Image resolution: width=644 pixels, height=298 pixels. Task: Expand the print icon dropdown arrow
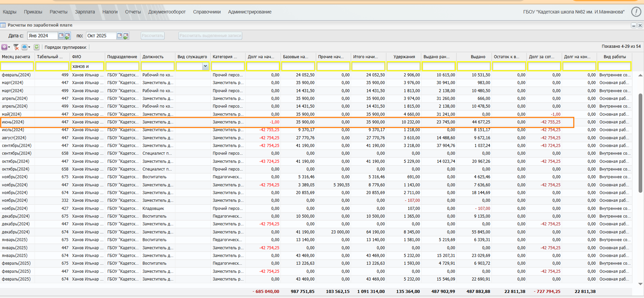tap(29, 47)
